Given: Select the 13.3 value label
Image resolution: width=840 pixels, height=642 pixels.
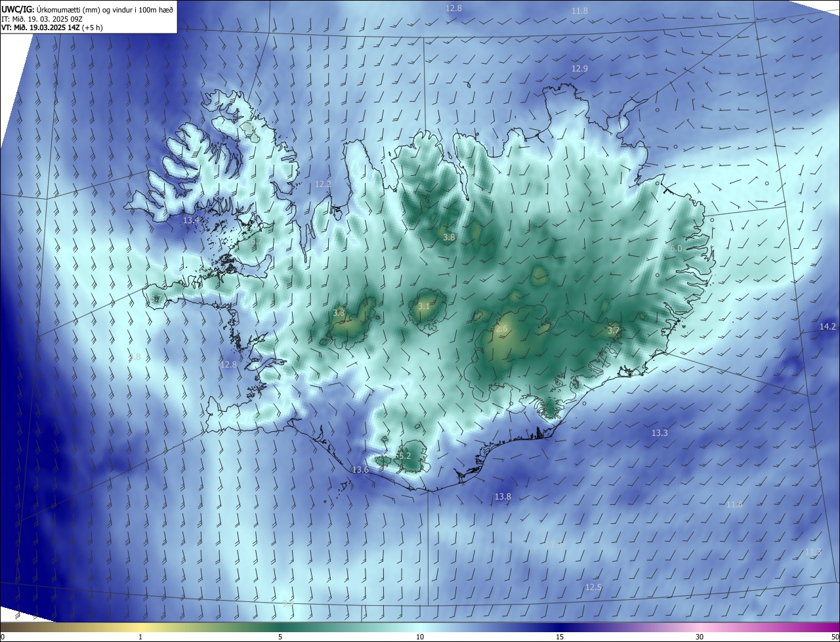Looking at the screenshot, I should coord(660,433).
